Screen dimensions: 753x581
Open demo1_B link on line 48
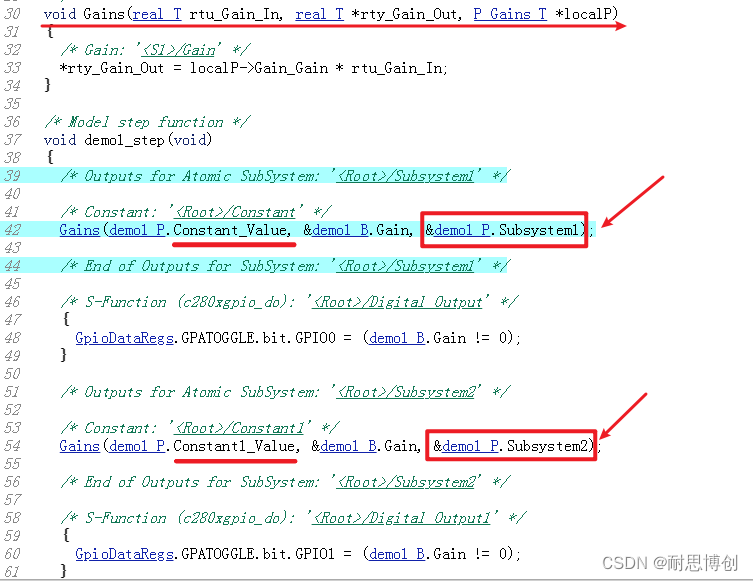click(x=397, y=338)
